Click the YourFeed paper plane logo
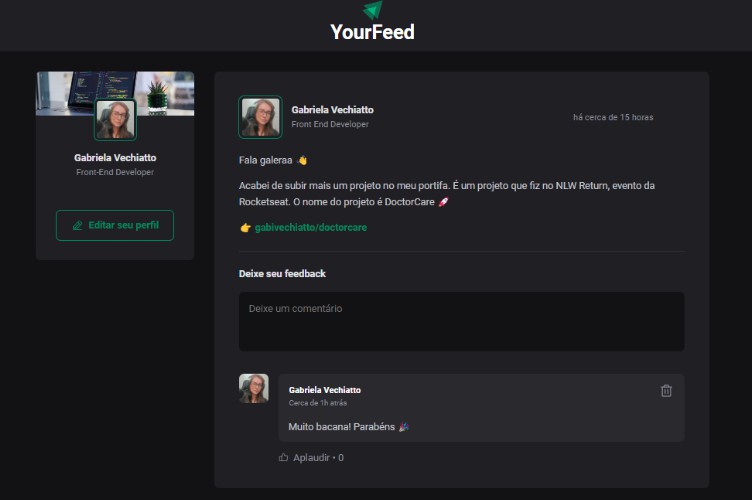The image size is (752, 500). (373, 10)
